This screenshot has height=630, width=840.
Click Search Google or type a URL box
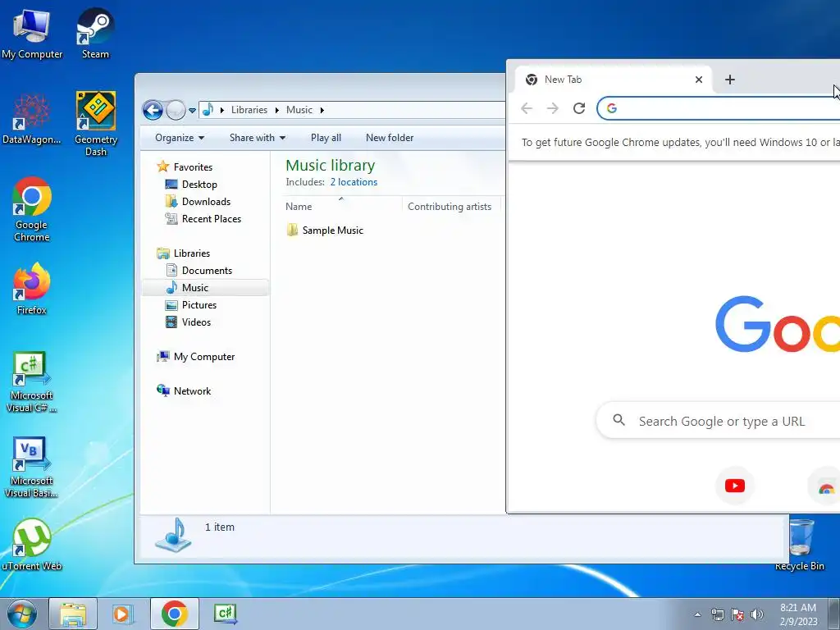coord(718,421)
